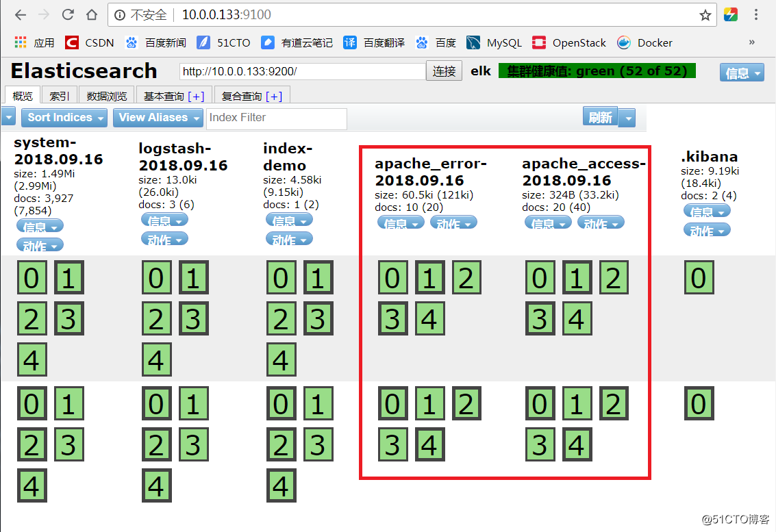Open the CSDN bookmark
This screenshot has width=776, height=532.
click(90, 42)
